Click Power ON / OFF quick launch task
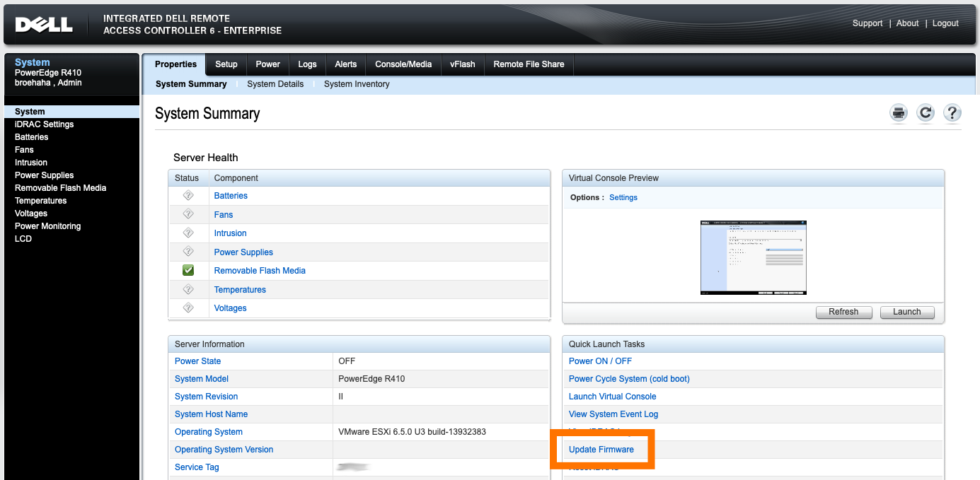Image resolution: width=980 pixels, height=480 pixels. (600, 361)
